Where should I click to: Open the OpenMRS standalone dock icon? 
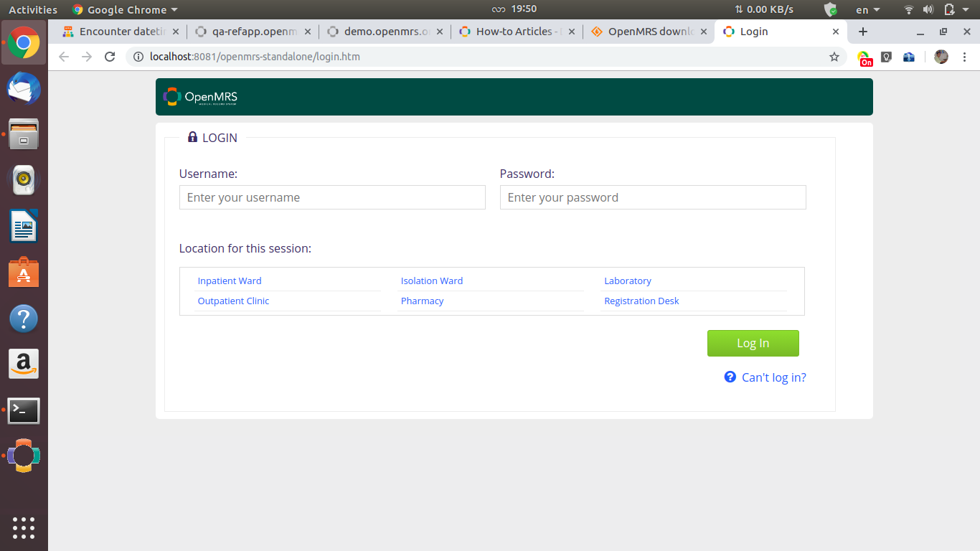pos(24,456)
